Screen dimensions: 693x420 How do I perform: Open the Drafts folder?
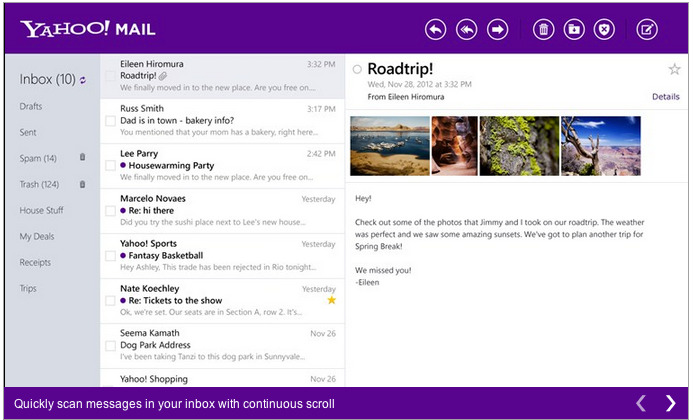coord(30,106)
